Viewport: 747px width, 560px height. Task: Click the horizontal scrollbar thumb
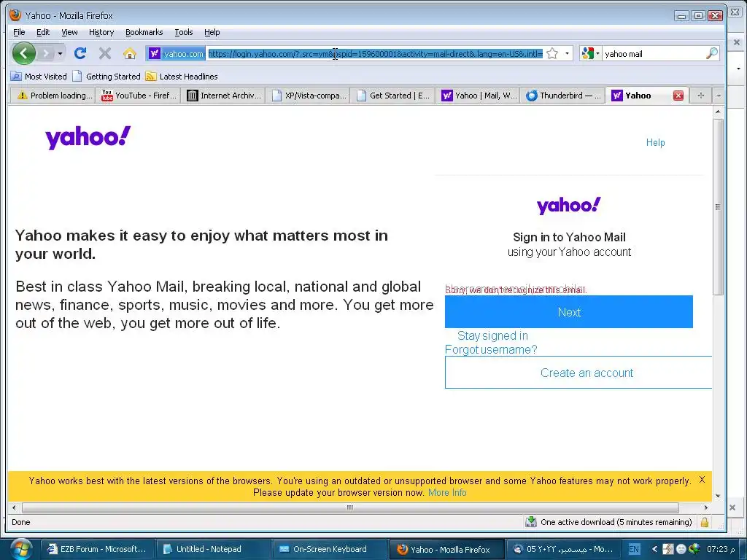[350, 507]
